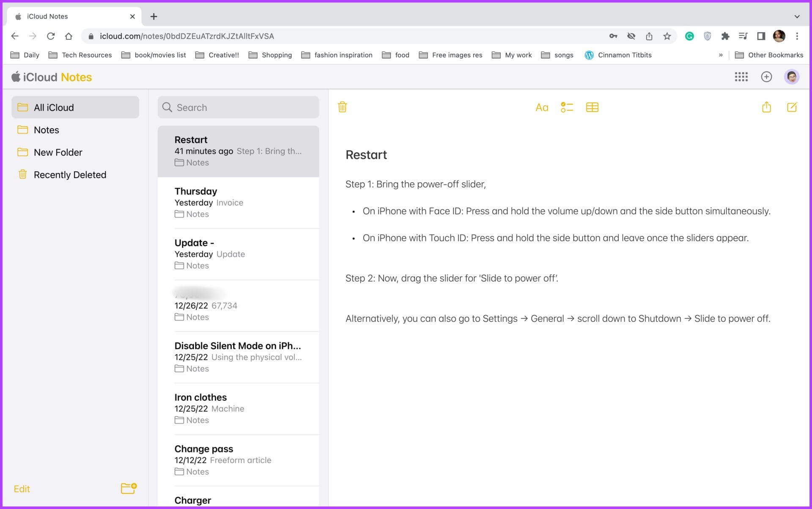Insert a table using the table icon

point(592,107)
